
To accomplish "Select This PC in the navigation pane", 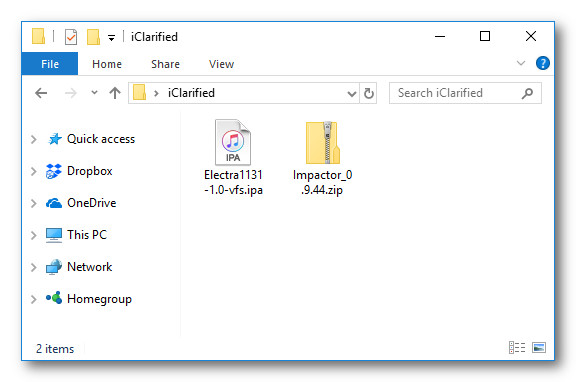I will pyautogui.click(x=87, y=235).
